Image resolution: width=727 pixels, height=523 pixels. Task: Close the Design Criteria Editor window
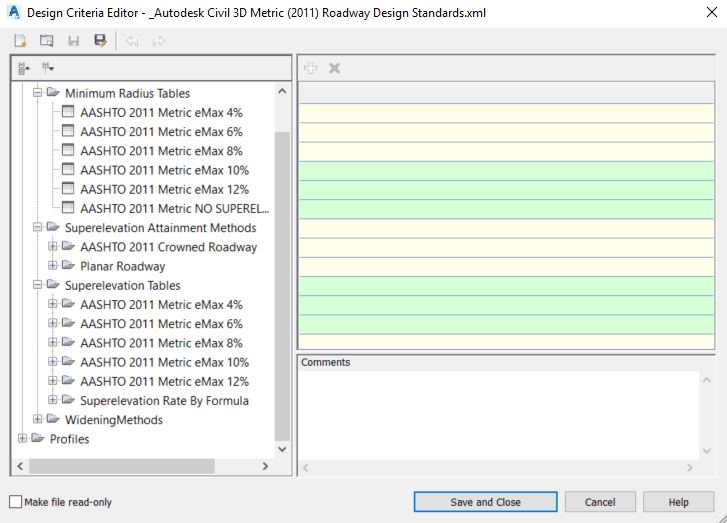[x=712, y=12]
